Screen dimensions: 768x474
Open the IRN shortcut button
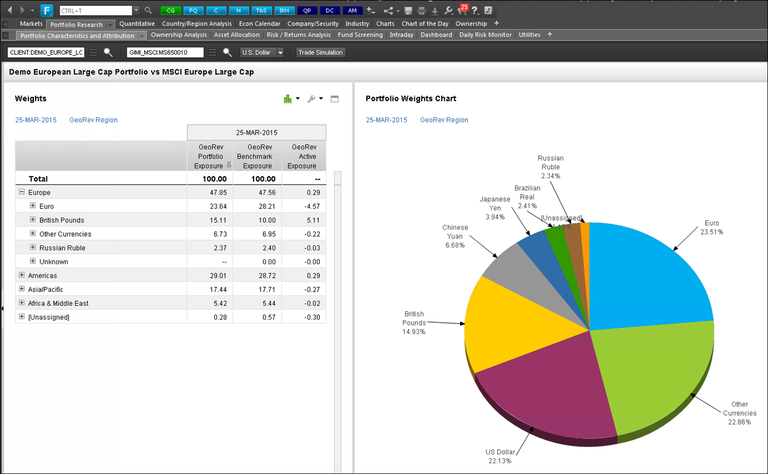click(284, 10)
